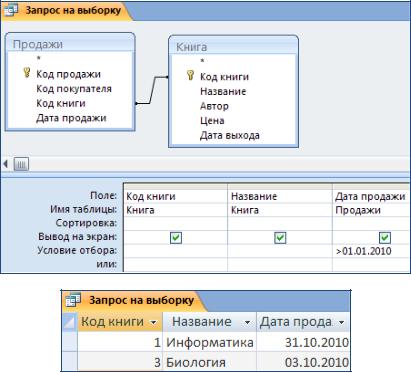Click the или row label

(107, 264)
